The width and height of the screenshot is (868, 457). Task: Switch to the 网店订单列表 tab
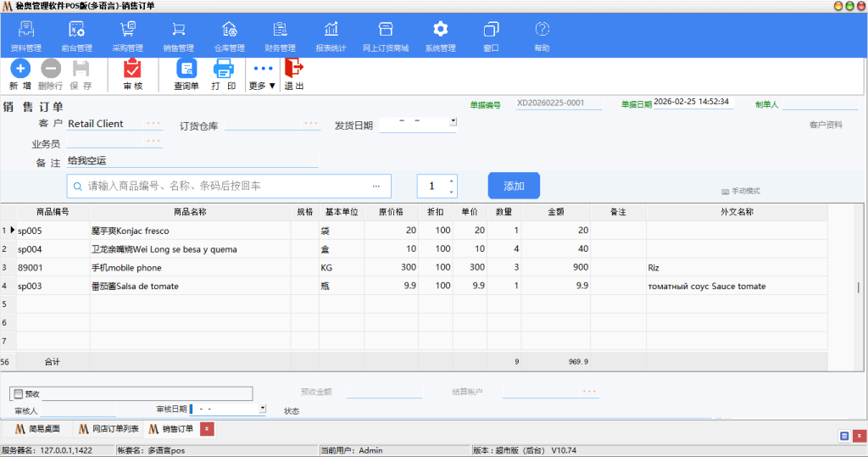pos(108,429)
